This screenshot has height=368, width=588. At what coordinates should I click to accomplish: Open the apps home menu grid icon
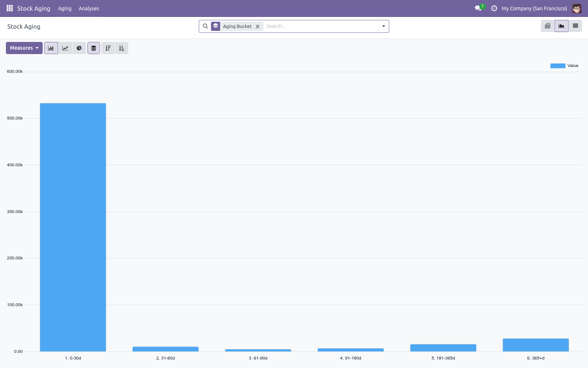coord(10,8)
